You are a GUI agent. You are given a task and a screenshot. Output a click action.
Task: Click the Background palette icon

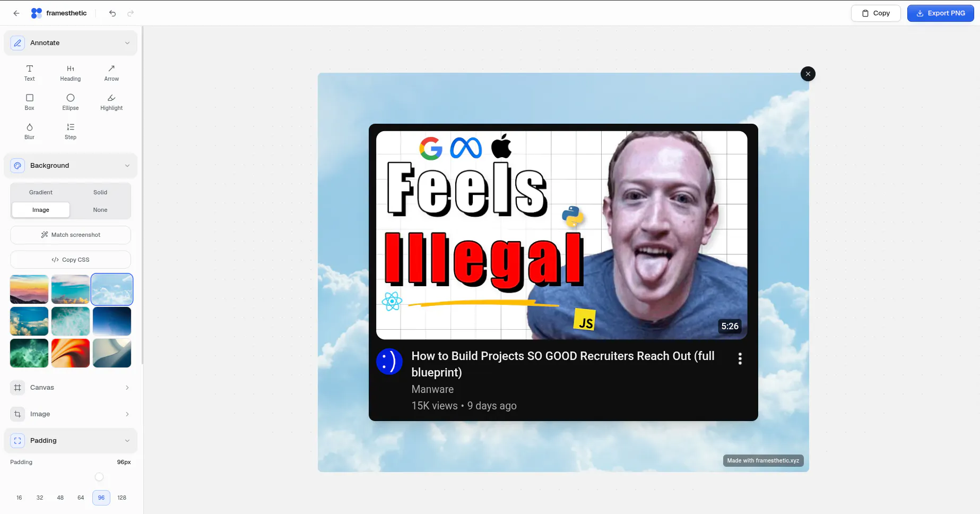18,166
